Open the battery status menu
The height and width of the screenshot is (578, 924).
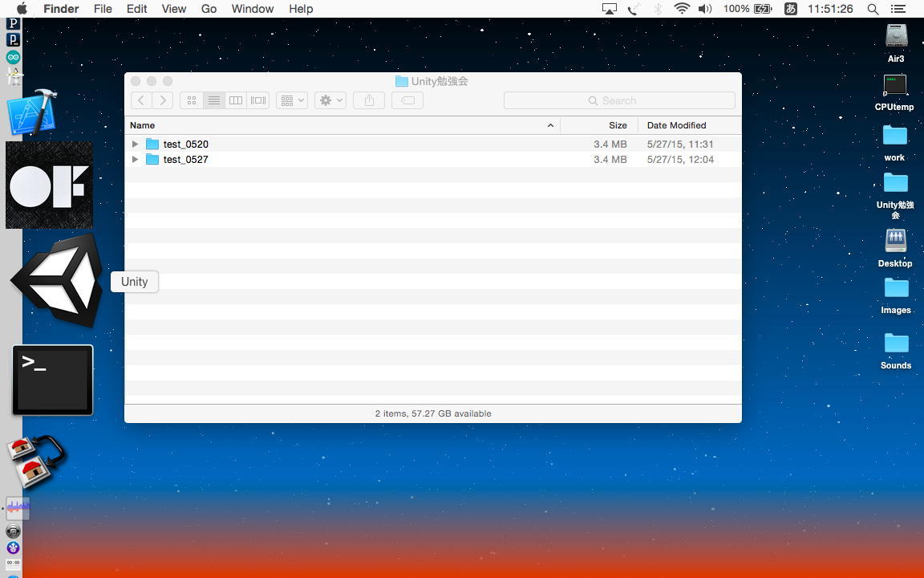748,9
